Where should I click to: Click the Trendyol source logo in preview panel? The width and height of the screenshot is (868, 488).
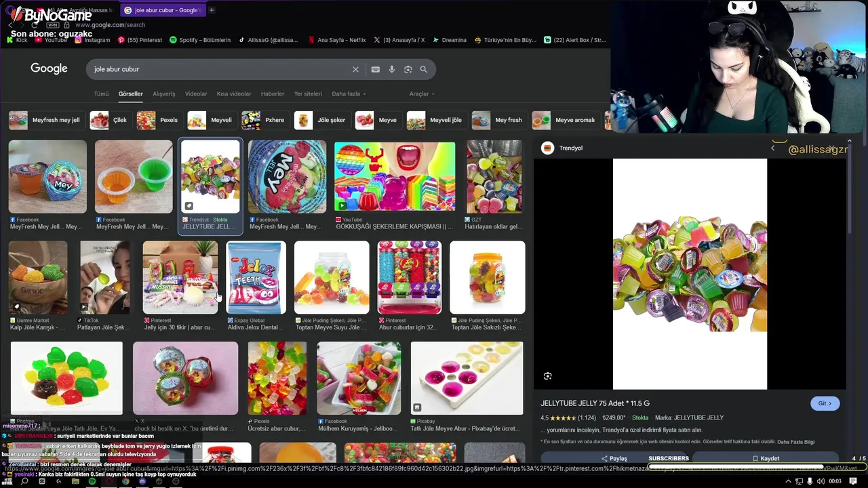(547, 148)
